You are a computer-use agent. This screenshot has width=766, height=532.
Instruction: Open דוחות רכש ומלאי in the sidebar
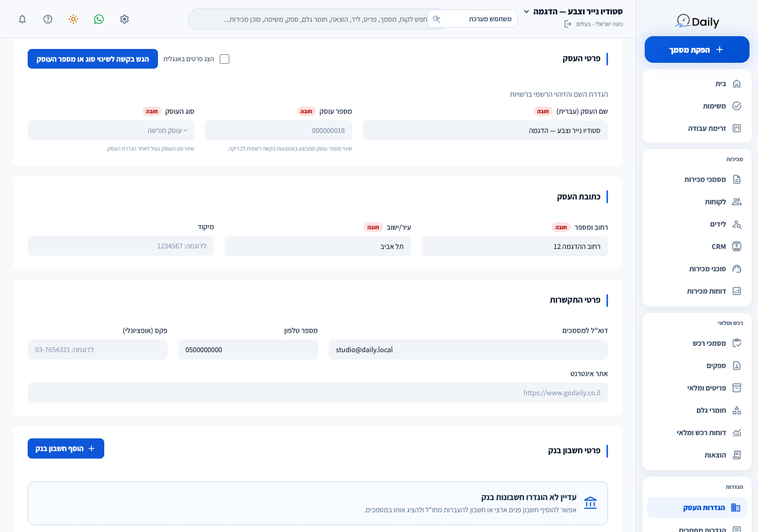click(x=697, y=433)
